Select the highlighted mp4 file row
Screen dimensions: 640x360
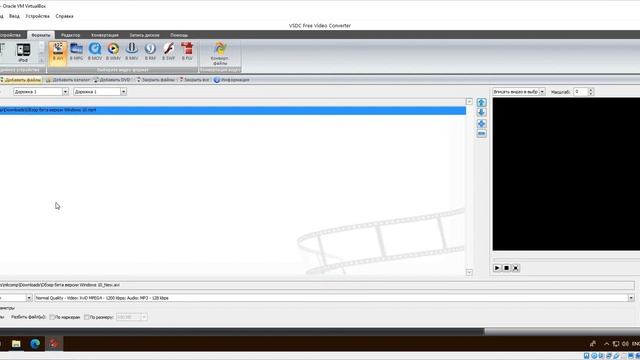coord(233,110)
